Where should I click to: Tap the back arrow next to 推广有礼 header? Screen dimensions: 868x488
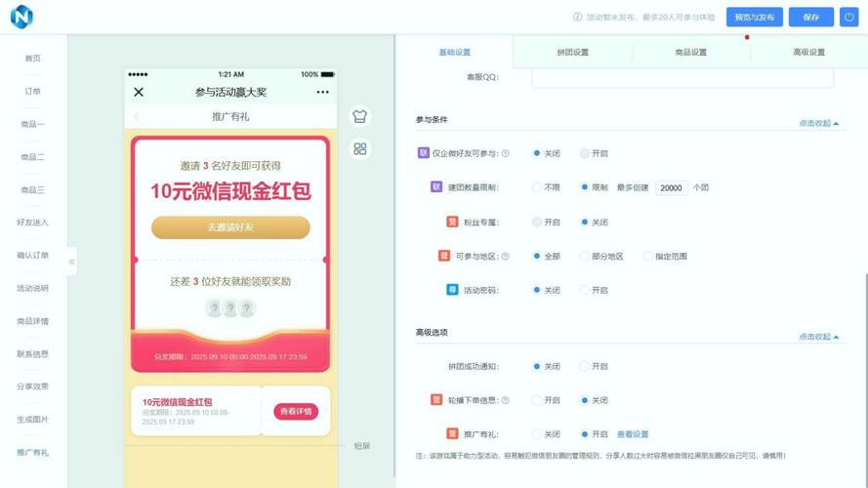coord(136,117)
